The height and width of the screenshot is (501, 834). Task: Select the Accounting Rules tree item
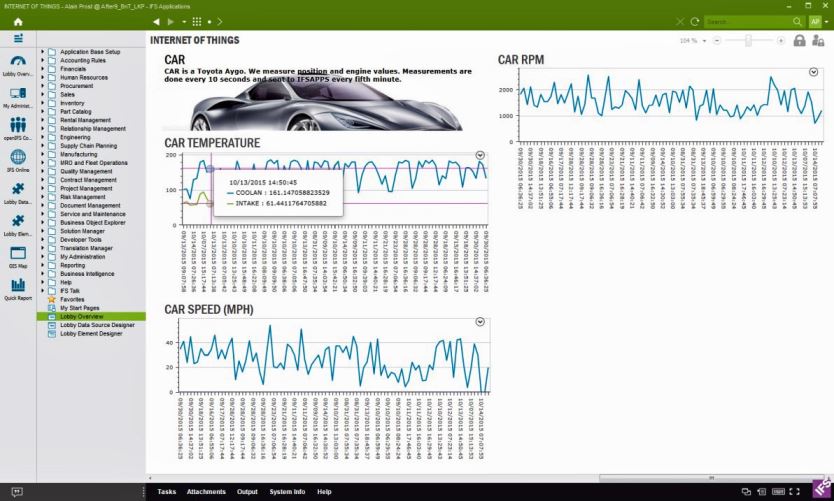[x=82, y=60]
